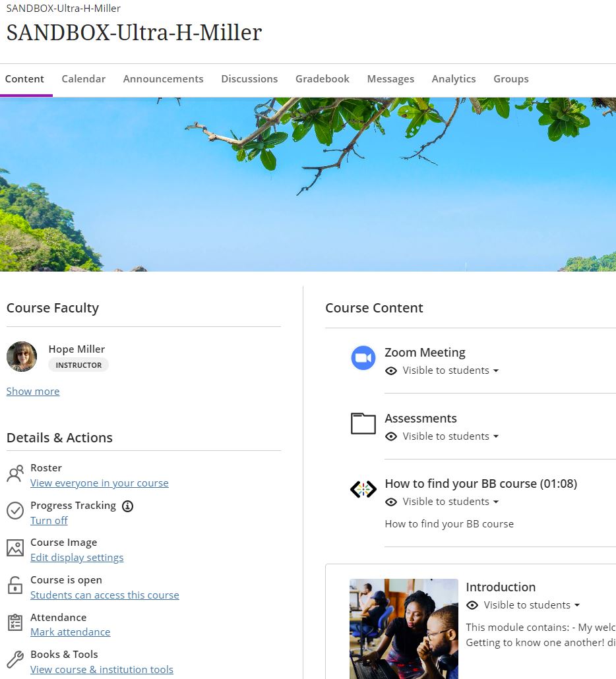Open the Announcements tab
The width and height of the screenshot is (616, 679).
pos(163,79)
